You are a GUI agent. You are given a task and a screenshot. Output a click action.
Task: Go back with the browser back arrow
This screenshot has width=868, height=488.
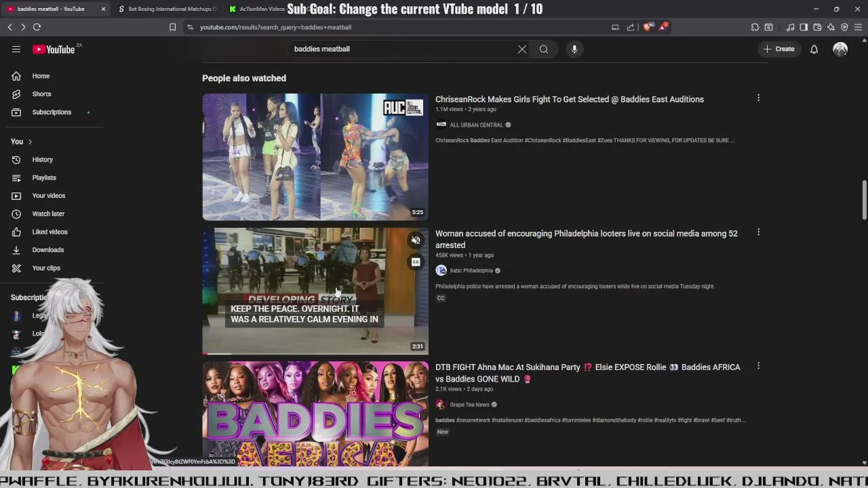coord(10,27)
